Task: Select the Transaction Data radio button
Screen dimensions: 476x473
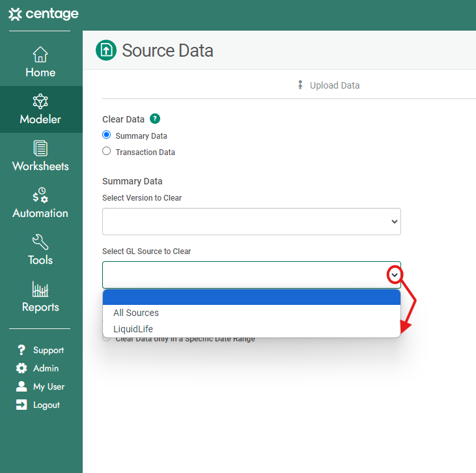Action: coord(107,151)
